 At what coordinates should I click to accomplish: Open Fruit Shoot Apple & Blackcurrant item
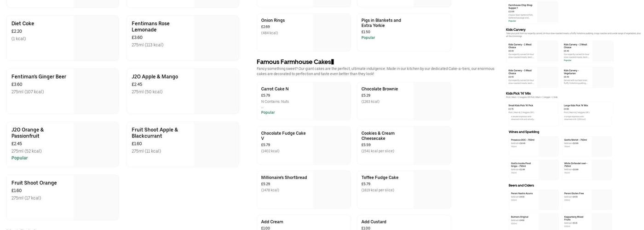pyautogui.click(x=183, y=144)
